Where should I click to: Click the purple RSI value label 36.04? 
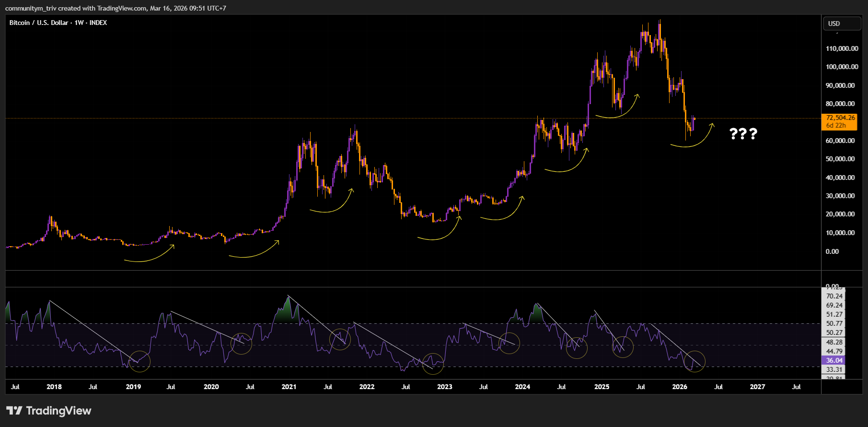[834, 360]
